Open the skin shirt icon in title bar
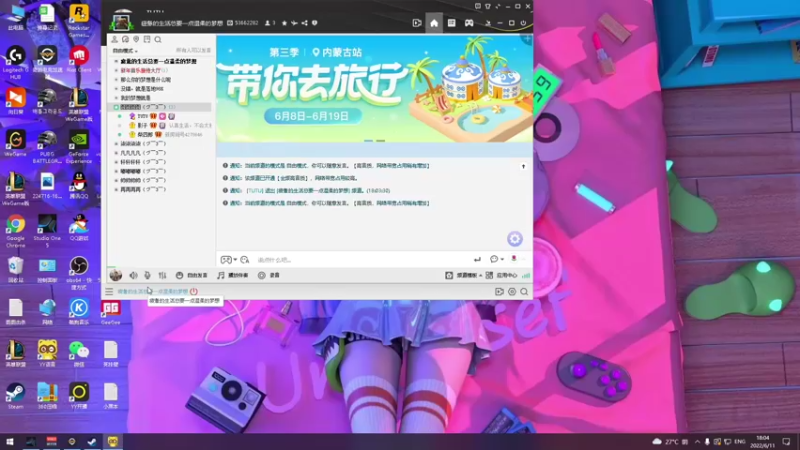800x450 pixels. 488,7
